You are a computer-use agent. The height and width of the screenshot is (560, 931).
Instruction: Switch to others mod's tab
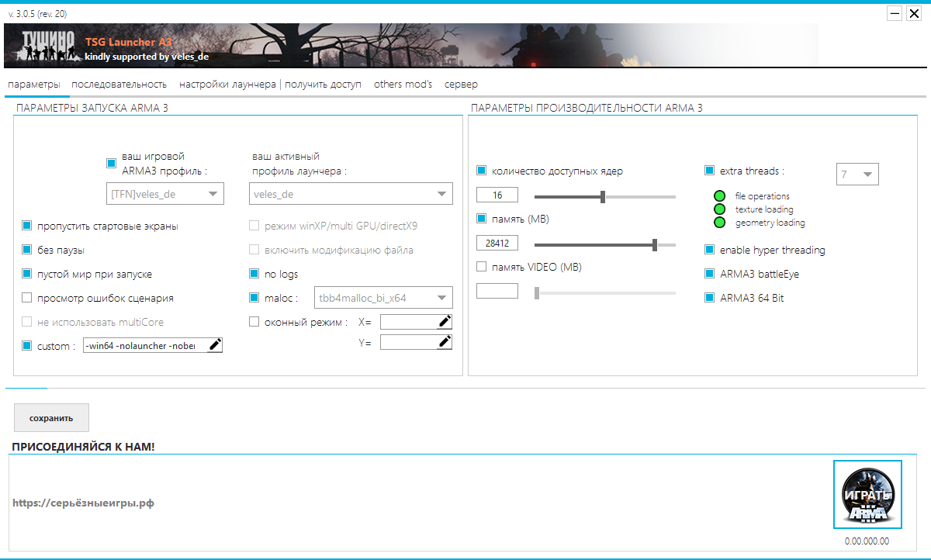(403, 84)
